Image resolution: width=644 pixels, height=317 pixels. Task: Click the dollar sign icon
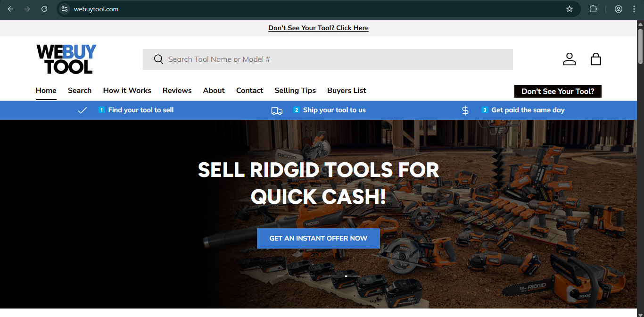465,110
